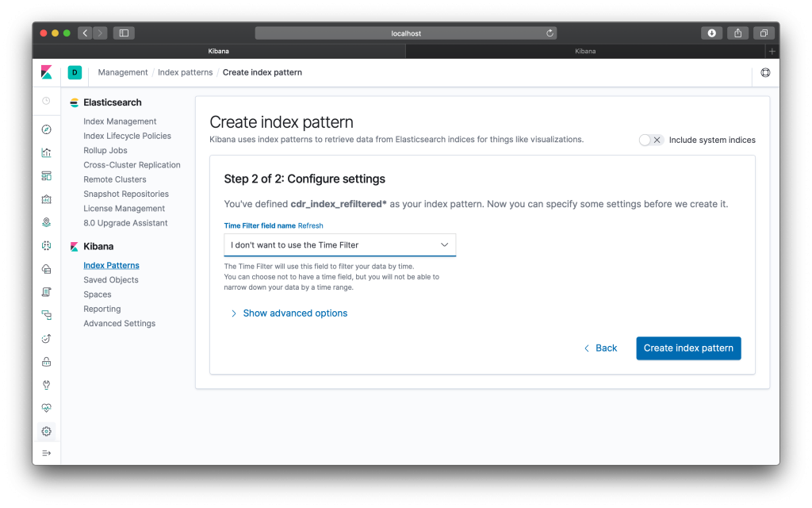
Task: Open Canvas from the side navigation
Action: [x=47, y=199]
